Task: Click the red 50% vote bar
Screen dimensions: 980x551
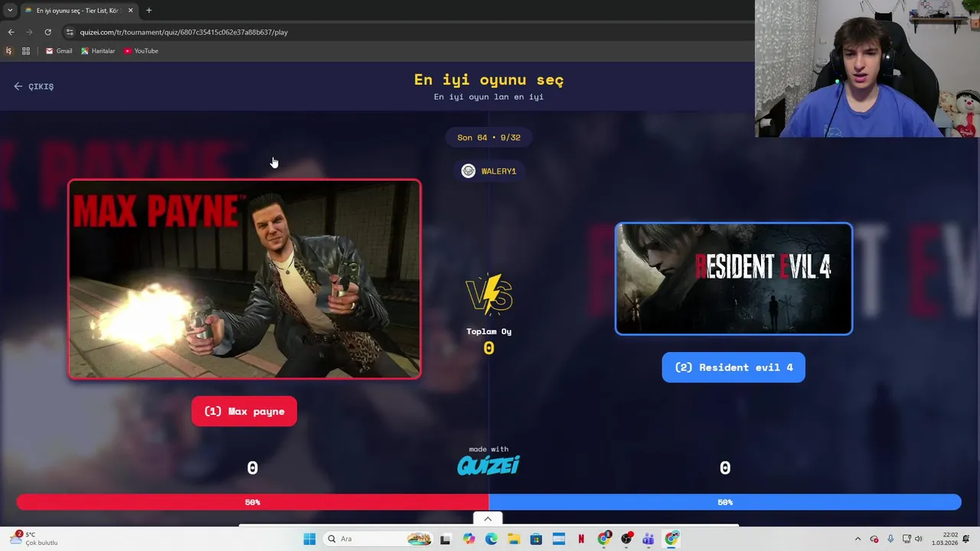Action: 253,502
